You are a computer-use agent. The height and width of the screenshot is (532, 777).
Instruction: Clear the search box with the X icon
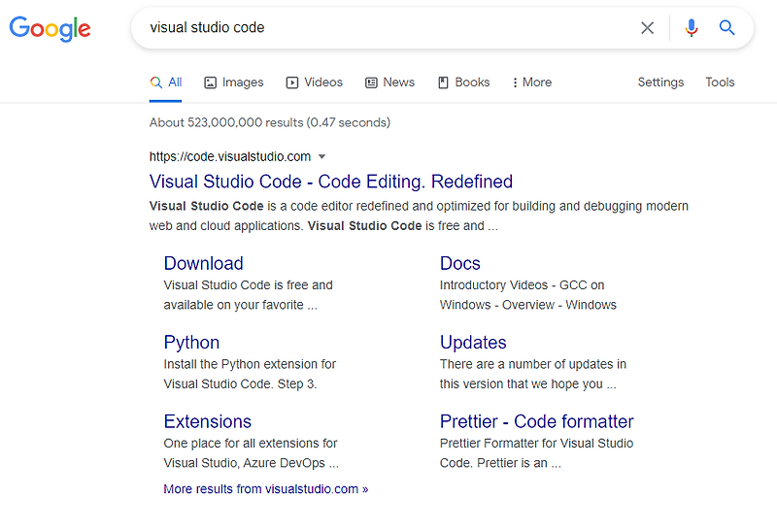point(647,28)
